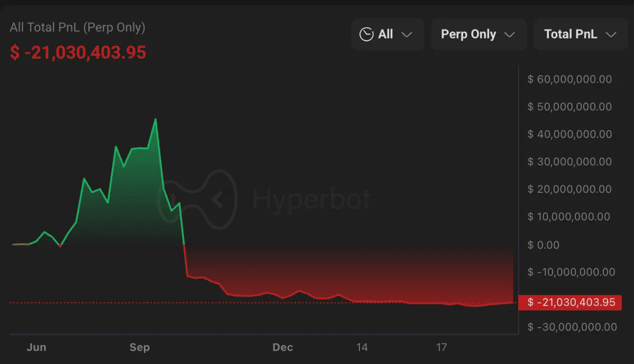This screenshot has width=634, height=364.
Task: Click the $ 0.00 axis label
Action: (543, 244)
